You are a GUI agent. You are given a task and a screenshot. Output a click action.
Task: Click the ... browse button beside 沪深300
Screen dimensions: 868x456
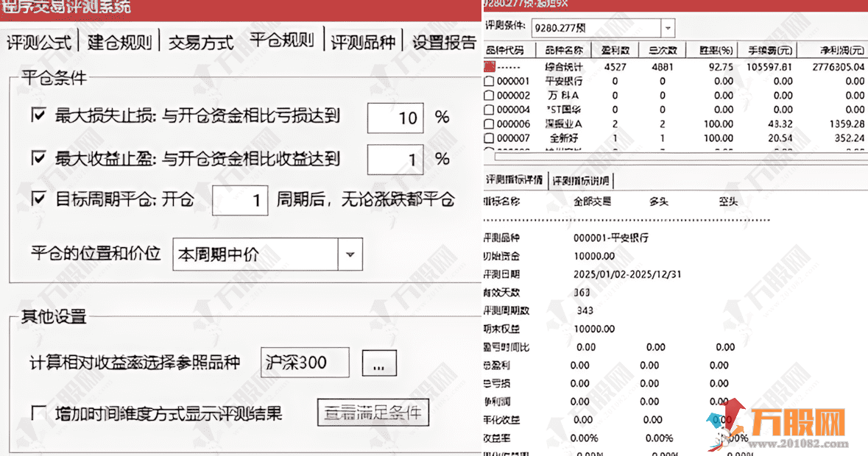(x=378, y=362)
